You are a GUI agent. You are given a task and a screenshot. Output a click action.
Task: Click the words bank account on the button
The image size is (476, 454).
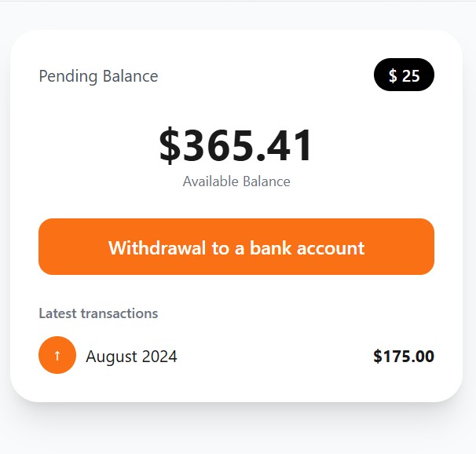(x=307, y=248)
